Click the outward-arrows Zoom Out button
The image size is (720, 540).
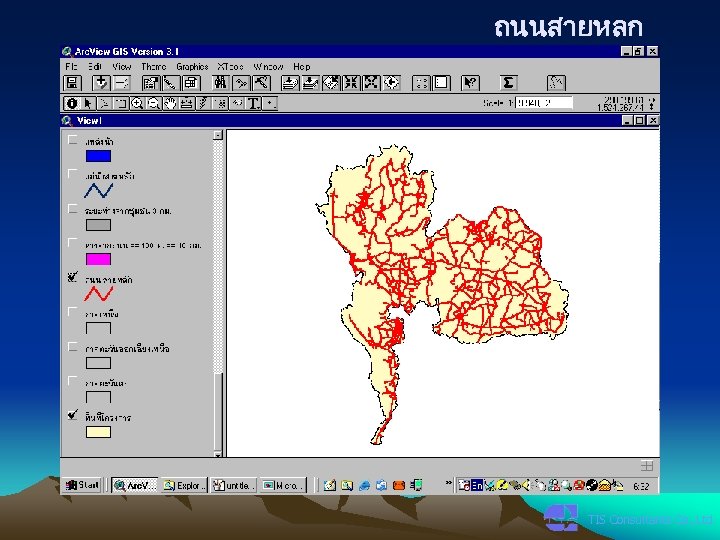pos(371,83)
